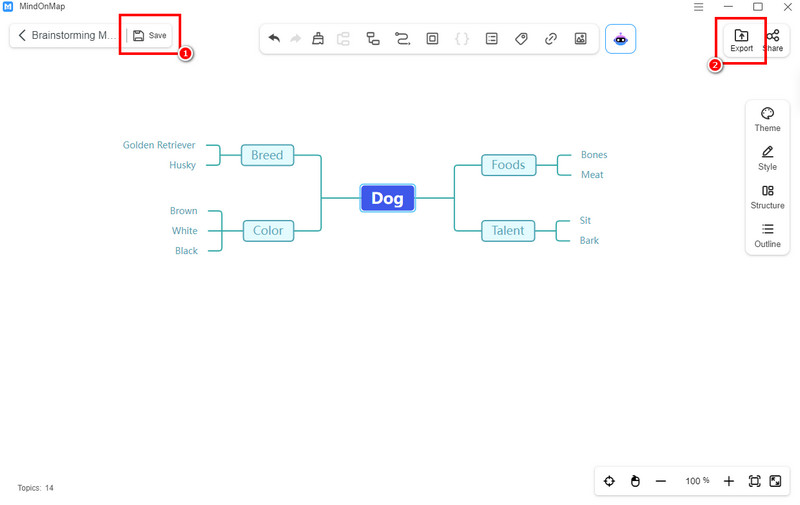Add a tag label icon

coord(521,39)
